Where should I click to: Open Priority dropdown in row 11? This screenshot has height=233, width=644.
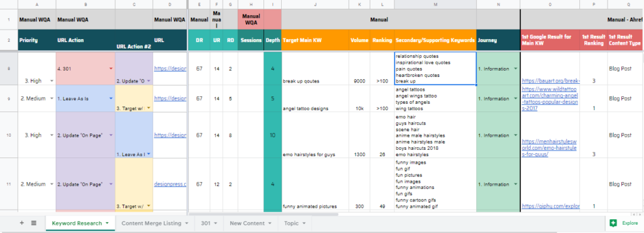click(x=52, y=184)
